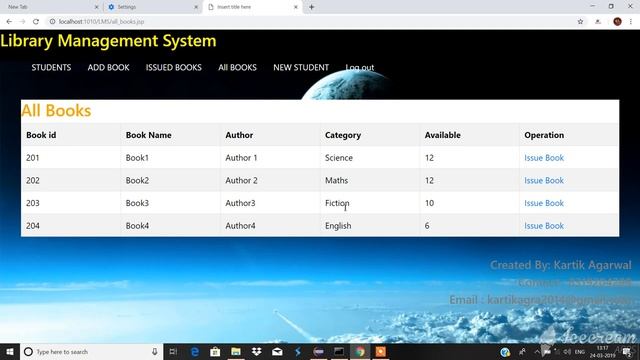Click the address bar URL field
This screenshot has width=640, height=360.
coord(310,22)
